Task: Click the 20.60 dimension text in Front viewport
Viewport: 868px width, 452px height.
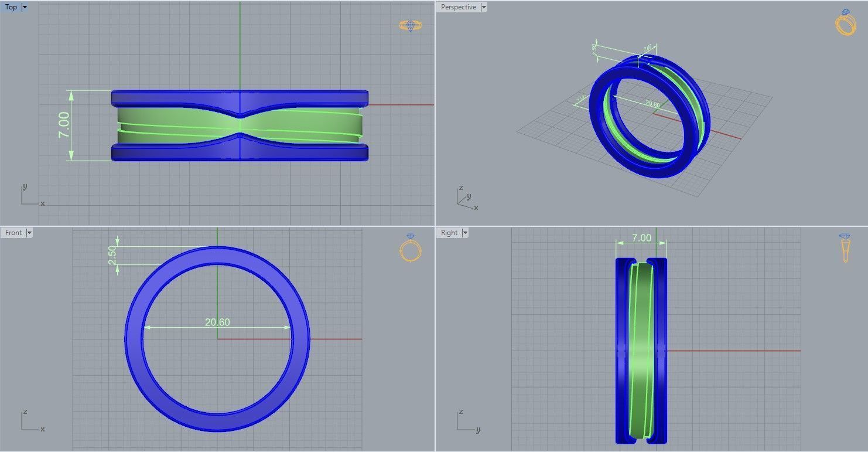Action: tap(217, 322)
